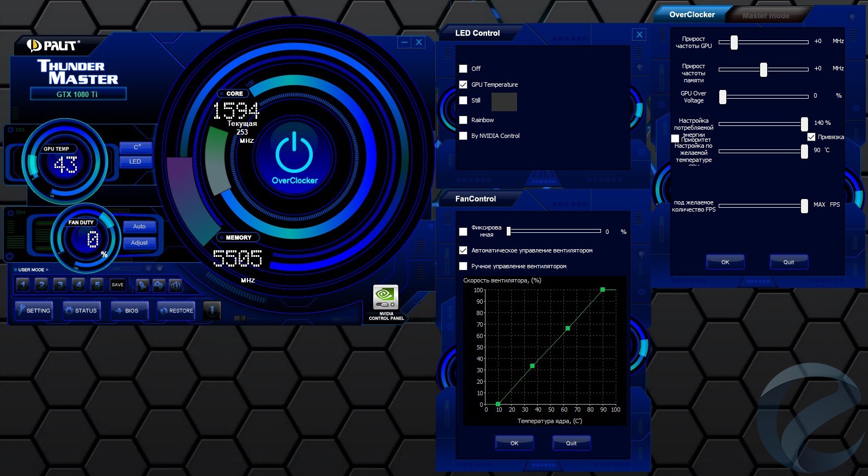
Task: Open the info icon button
Action: point(212,310)
